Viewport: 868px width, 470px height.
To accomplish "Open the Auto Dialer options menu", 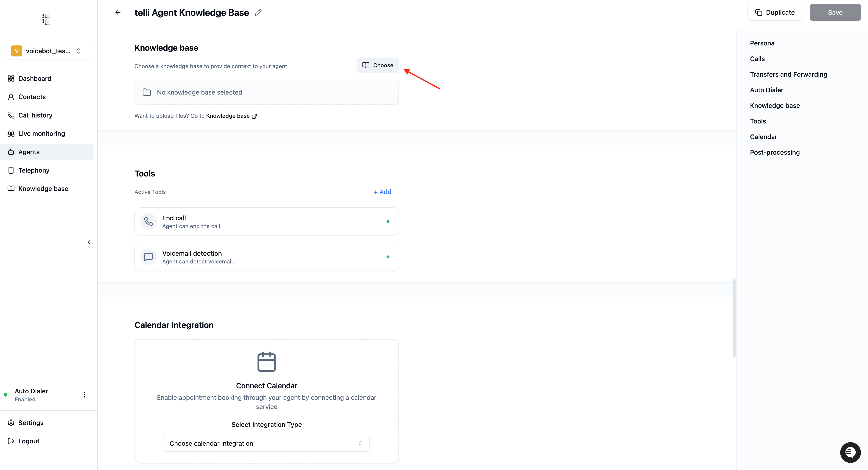I will (84, 394).
